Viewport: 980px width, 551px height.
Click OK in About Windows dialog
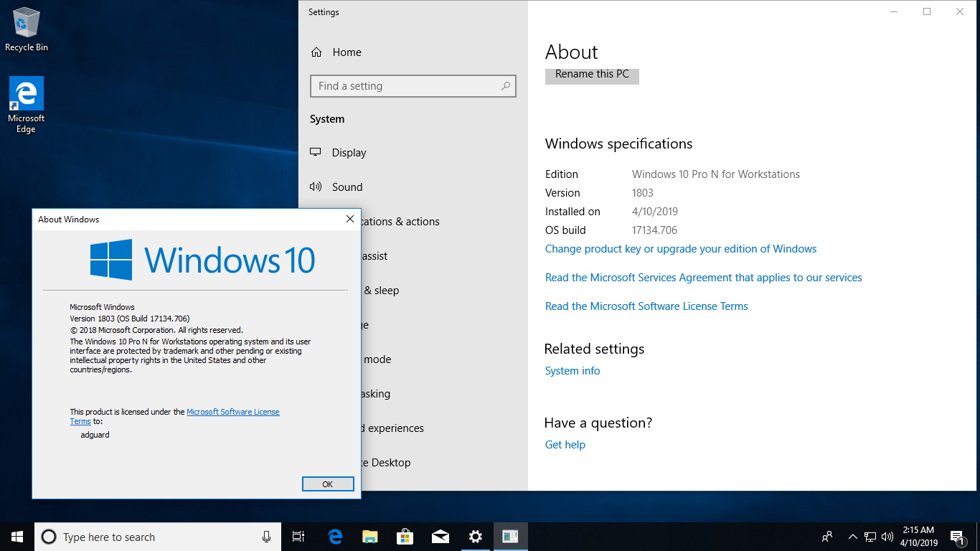tap(328, 484)
